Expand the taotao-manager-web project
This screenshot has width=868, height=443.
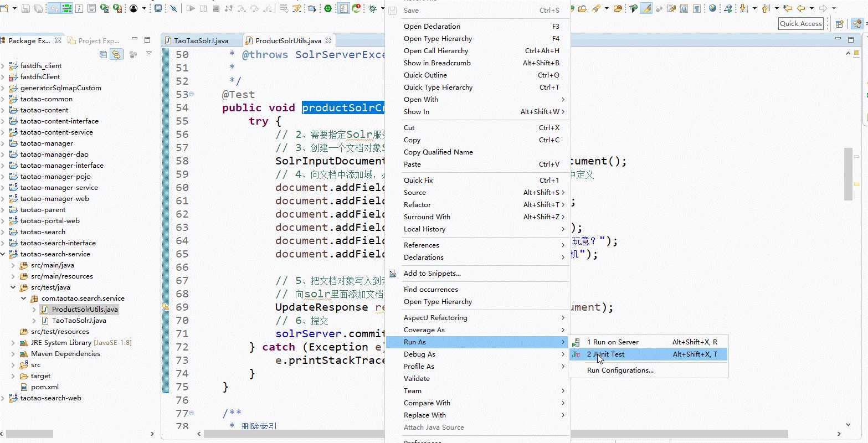(3, 198)
